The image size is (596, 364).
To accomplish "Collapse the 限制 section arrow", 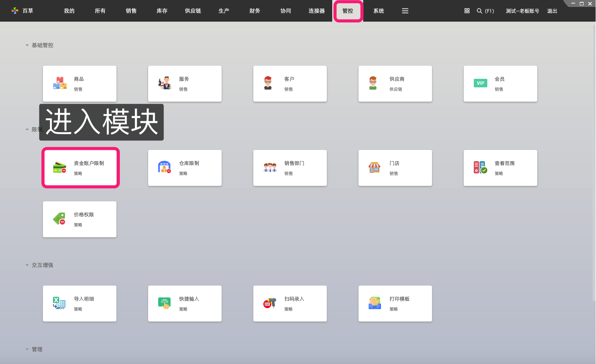I will [x=27, y=129].
